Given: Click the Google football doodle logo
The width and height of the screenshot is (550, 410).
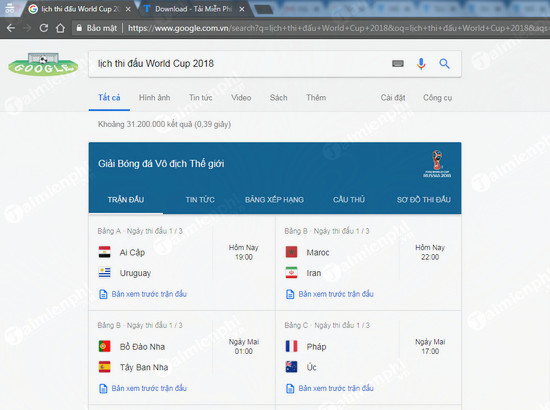Looking at the screenshot, I should 43,64.
